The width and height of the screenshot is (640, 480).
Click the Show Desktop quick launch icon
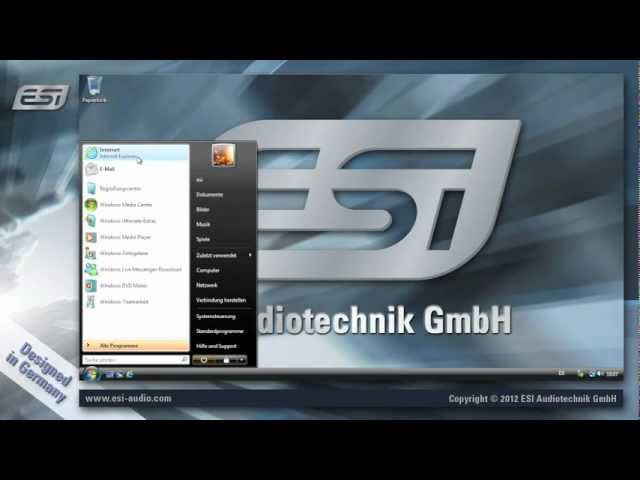109,374
